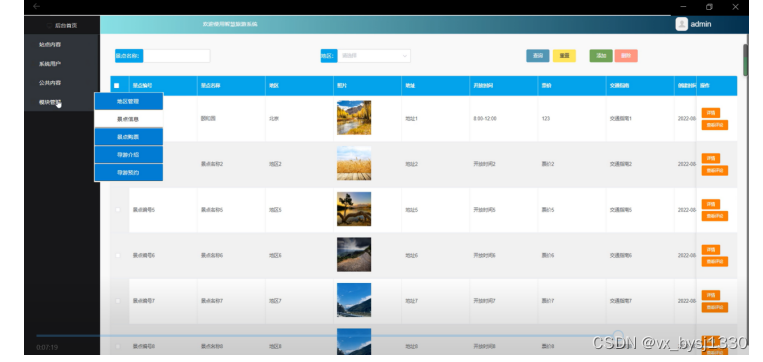
Task: Select 地区管理 from the submenu
Action: tap(128, 102)
